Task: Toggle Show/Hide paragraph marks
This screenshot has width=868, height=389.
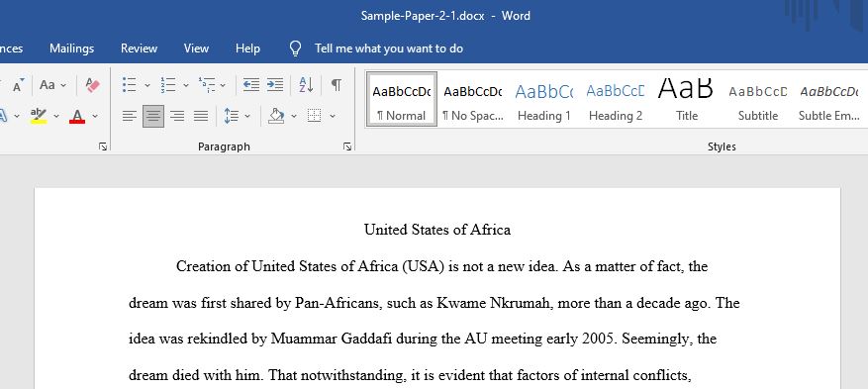Action: click(x=337, y=85)
